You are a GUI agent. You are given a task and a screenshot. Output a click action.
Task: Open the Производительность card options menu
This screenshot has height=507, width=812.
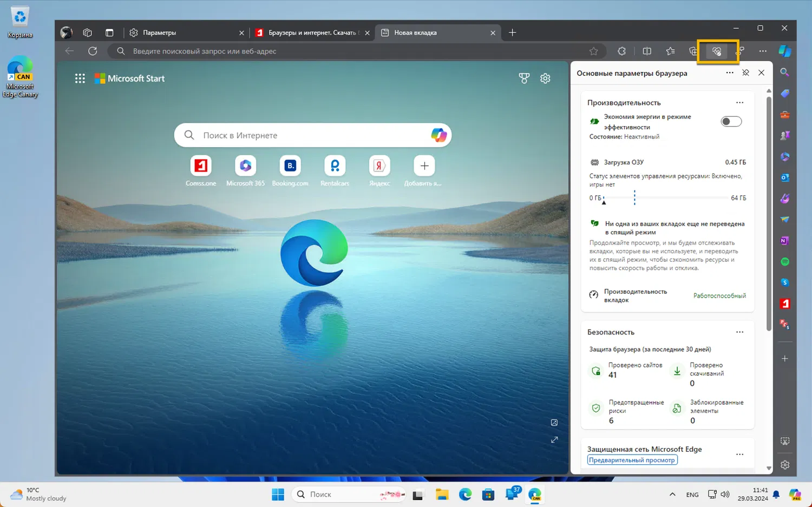coord(740,103)
